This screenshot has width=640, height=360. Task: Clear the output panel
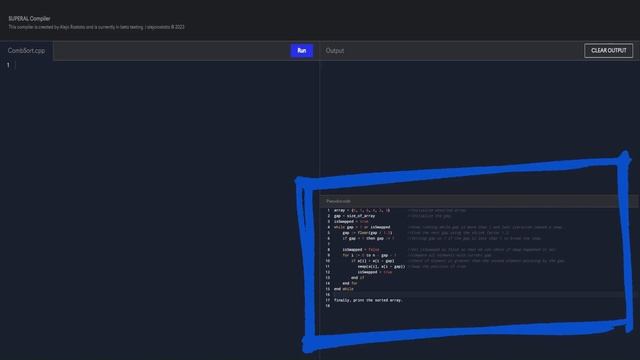point(608,51)
